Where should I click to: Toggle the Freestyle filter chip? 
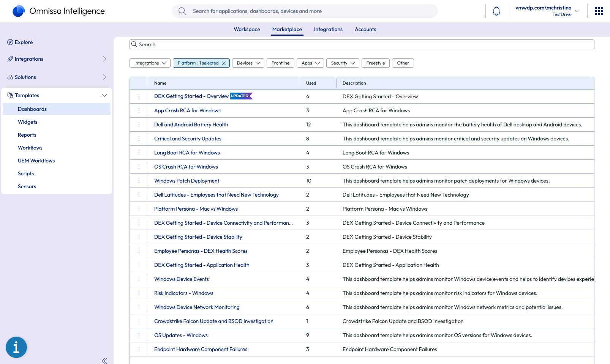[375, 63]
